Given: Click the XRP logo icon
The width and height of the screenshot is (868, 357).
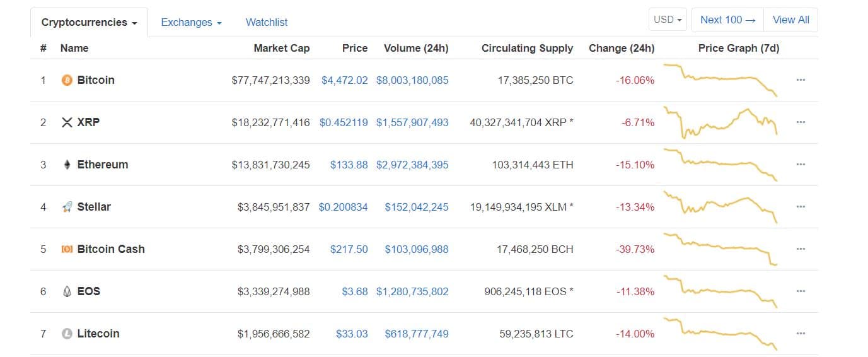Looking at the screenshot, I should pyautogui.click(x=67, y=122).
